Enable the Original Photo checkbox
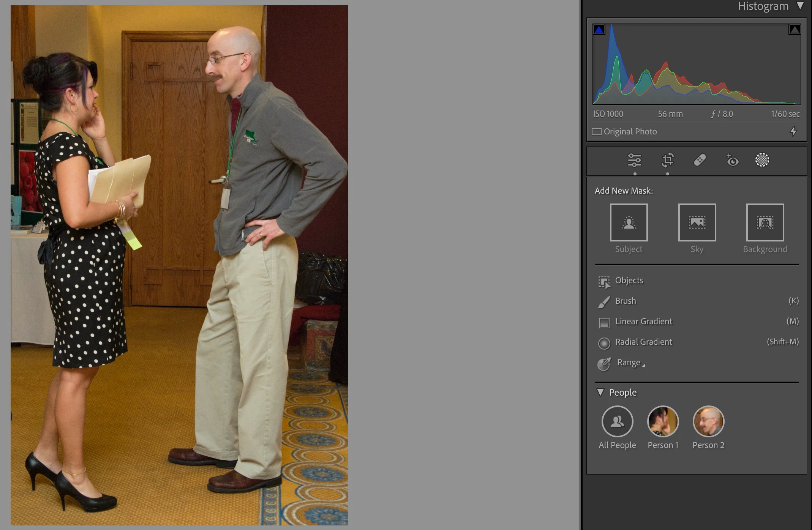The width and height of the screenshot is (812, 530). [597, 132]
